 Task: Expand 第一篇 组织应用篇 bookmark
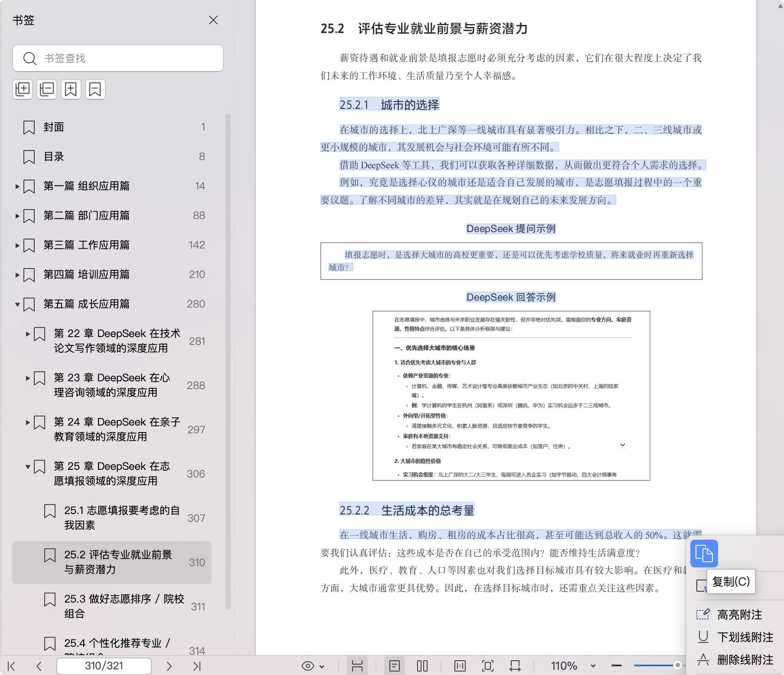click(17, 187)
